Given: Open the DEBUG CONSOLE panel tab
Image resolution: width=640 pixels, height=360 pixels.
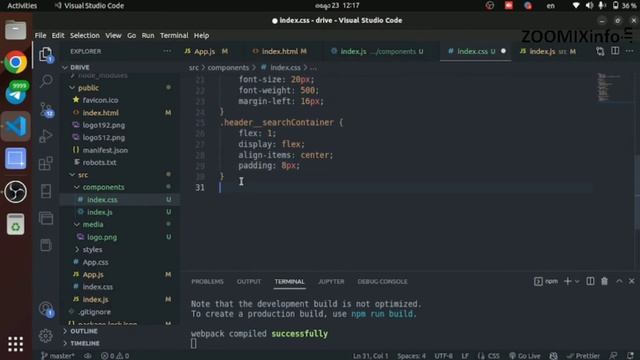Looking at the screenshot, I should point(382,282).
